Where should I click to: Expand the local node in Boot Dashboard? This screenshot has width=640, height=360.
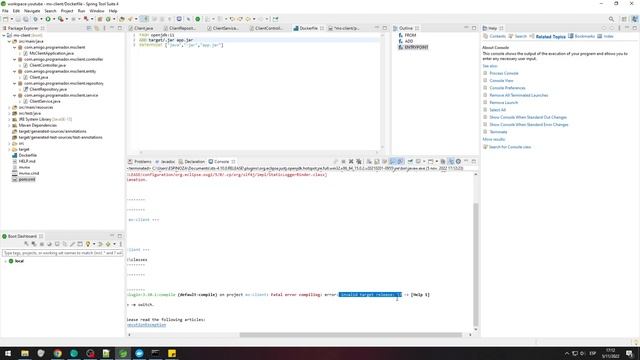pyautogui.click(x=5, y=261)
